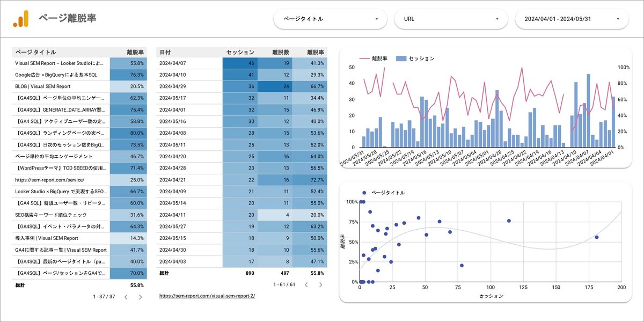Viewport: 644px width, 322px height.
Task: Go to next page of date table
Action: [321, 284]
